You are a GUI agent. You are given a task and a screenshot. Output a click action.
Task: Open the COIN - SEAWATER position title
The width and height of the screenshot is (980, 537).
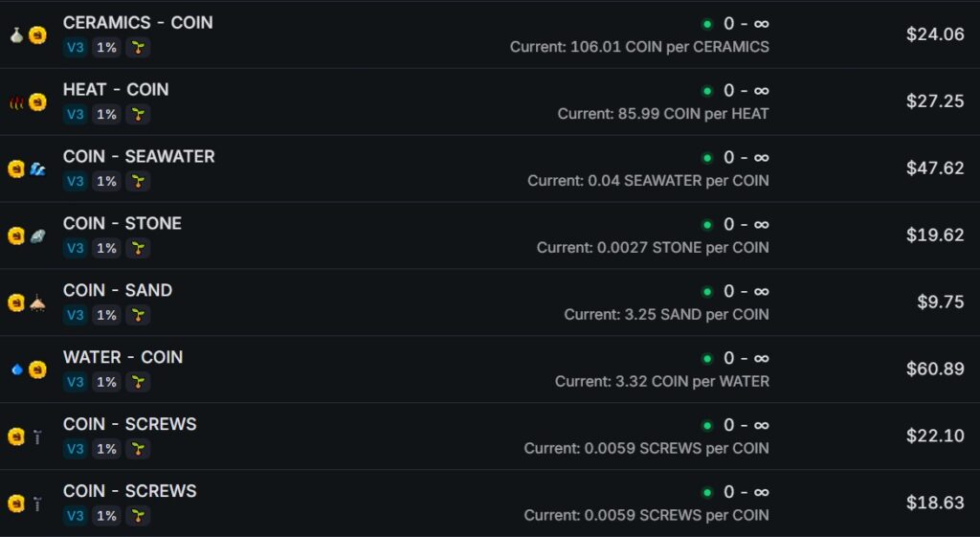click(x=139, y=156)
